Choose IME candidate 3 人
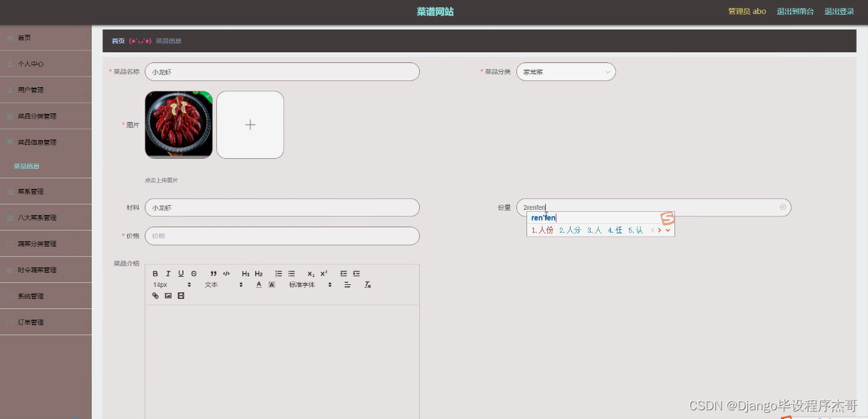868x419 pixels. tap(594, 230)
